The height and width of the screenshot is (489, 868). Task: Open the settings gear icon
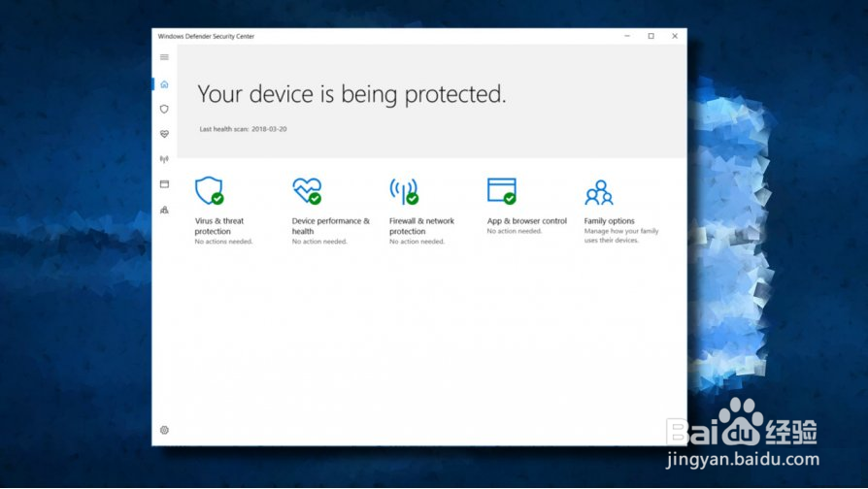click(164, 430)
